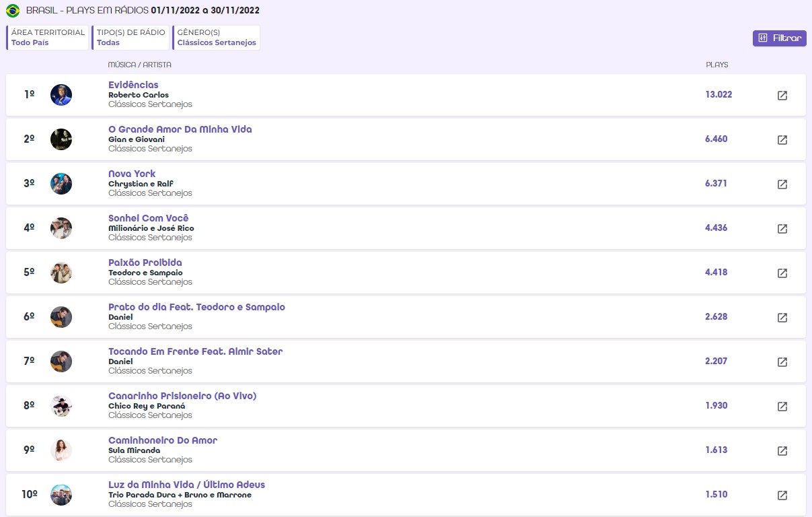Click the plays count 2.628
The height and width of the screenshot is (517, 812).
(x=716, y=317)
